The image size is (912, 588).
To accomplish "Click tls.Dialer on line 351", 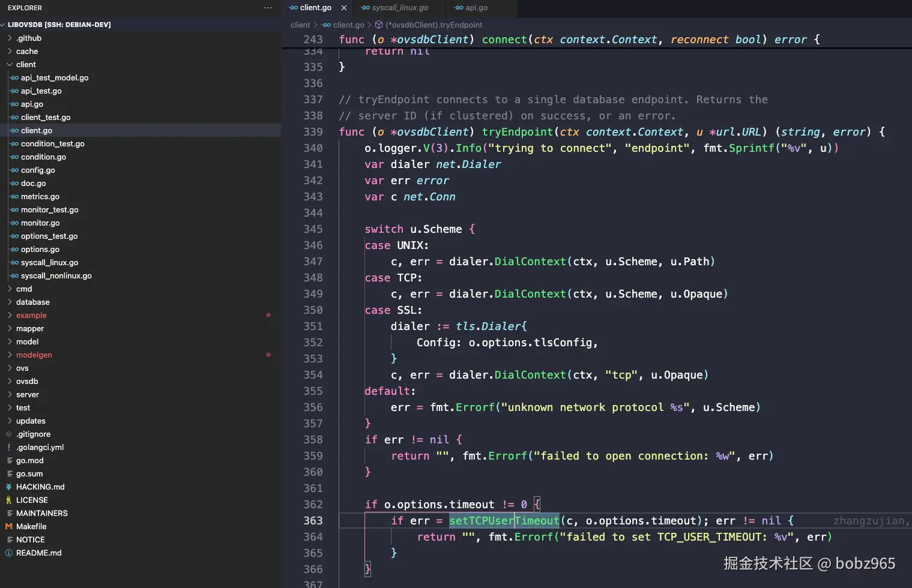I will 488,326.
